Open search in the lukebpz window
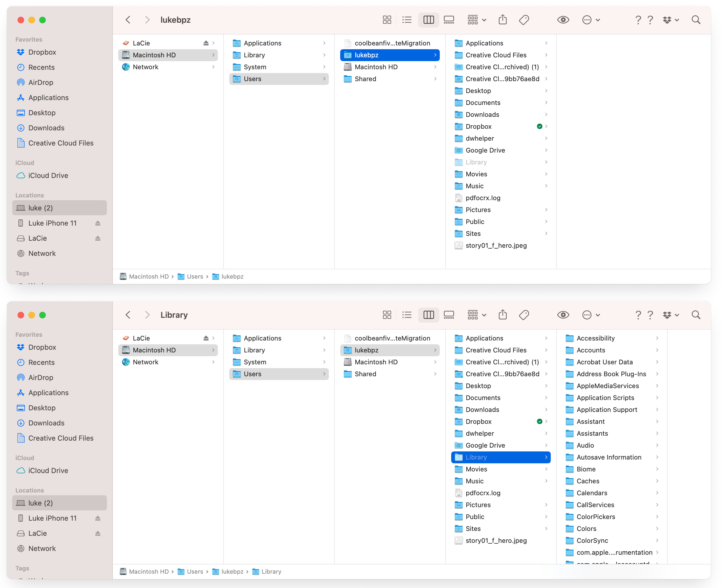Screen dimensions: 721x588 pyautogui.click(x=696, y=20)
